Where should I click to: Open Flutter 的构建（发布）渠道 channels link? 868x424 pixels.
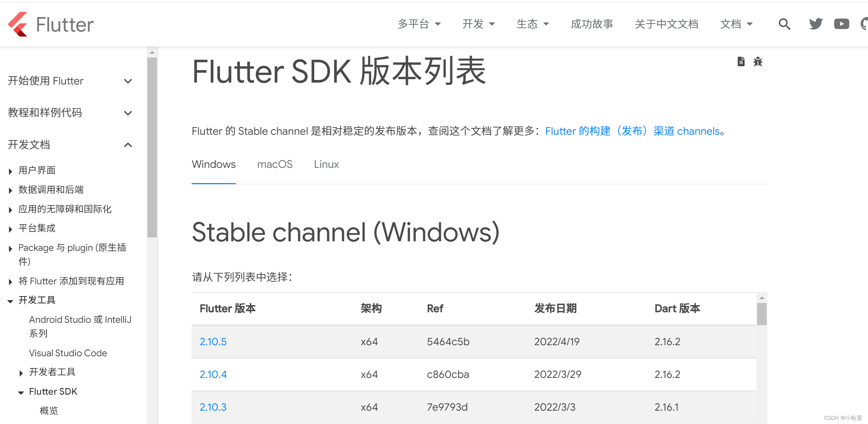click(x=632, y=131)
